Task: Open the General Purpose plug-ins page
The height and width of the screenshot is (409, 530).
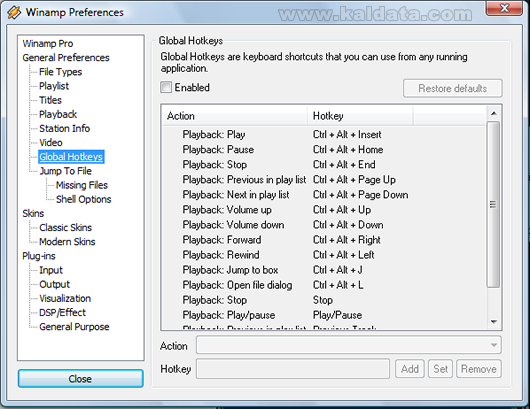Action: (x=74, y=327)
